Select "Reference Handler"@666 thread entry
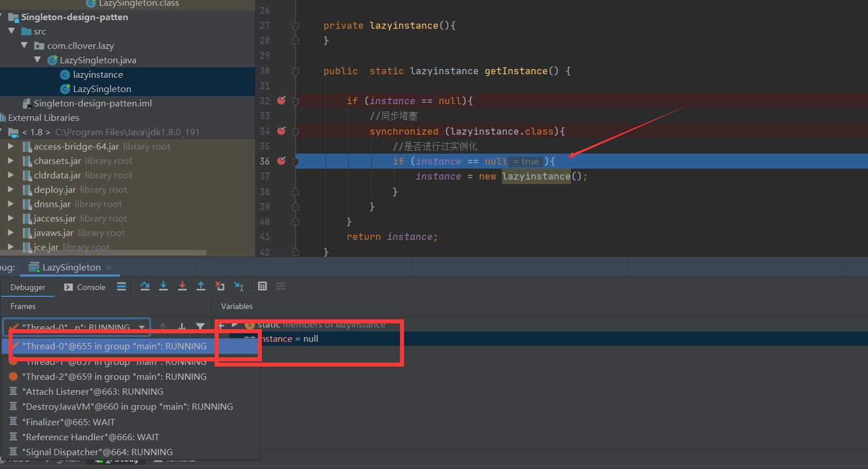This screenshot has height=469, width=868. [x=130, y=437]
